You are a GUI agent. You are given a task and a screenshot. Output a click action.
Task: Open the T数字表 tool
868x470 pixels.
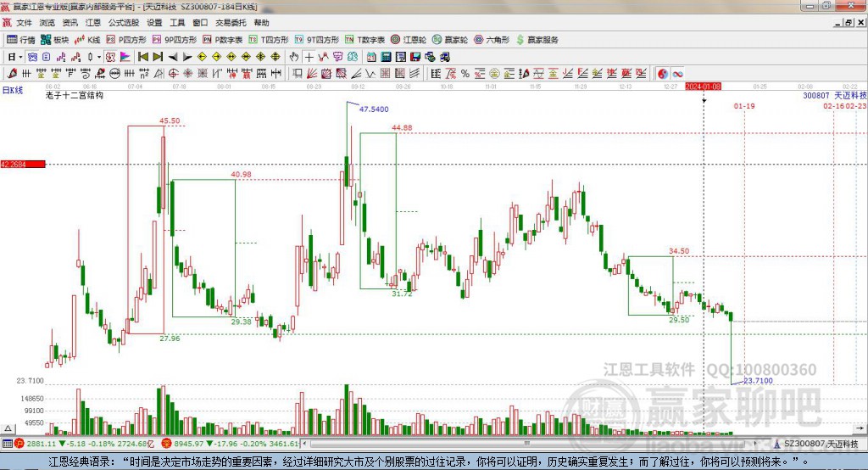[x=364, y=39]
